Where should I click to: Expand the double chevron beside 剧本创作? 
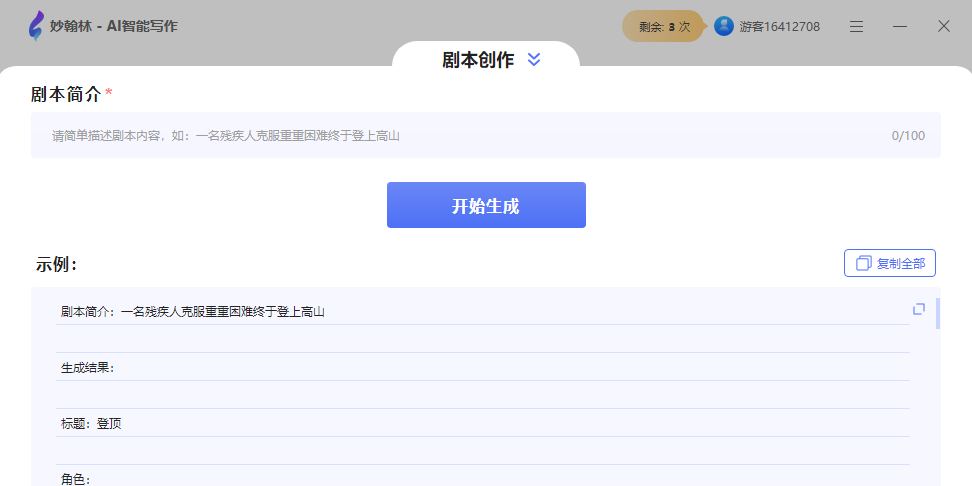534,60
